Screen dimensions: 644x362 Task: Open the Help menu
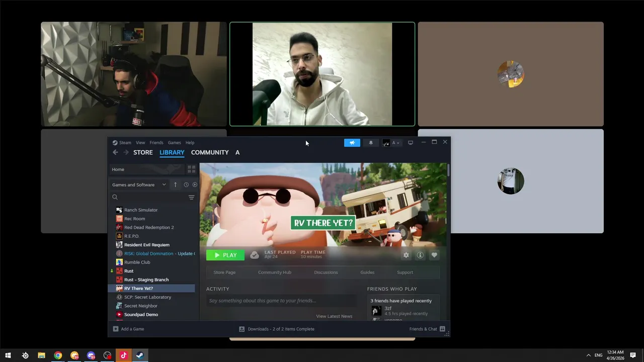(190, 143)
